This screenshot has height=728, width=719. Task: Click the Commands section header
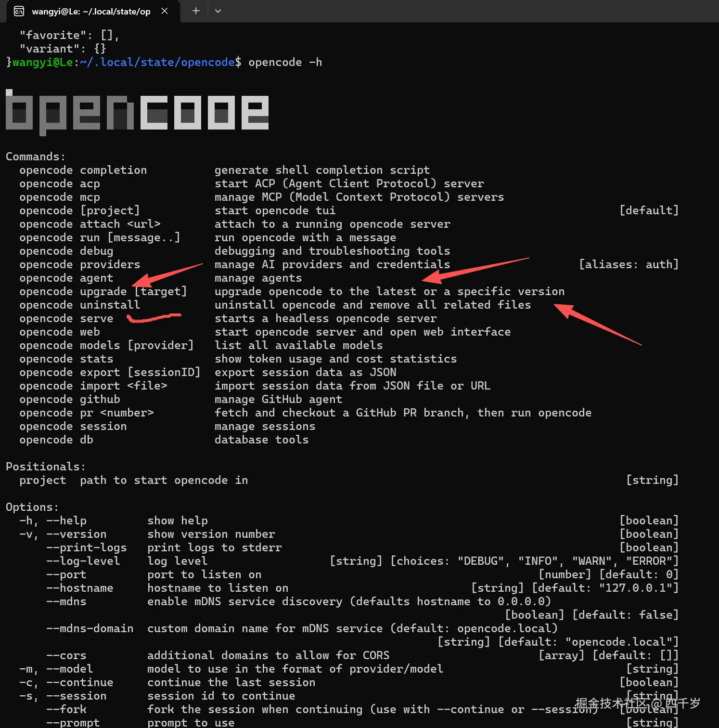tap(35, 156)
